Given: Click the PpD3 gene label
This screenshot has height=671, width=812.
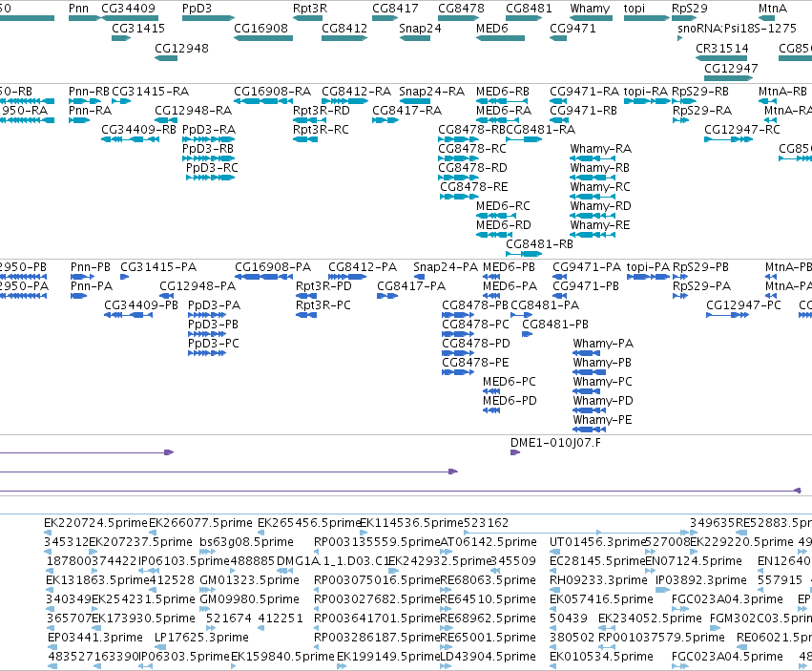Looking at the screenshot, I should click(197, 9).
